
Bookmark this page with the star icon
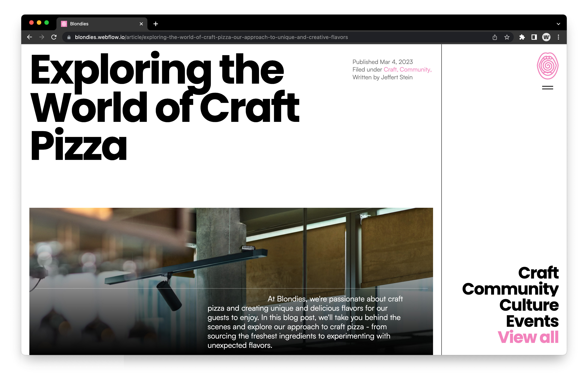507,37
